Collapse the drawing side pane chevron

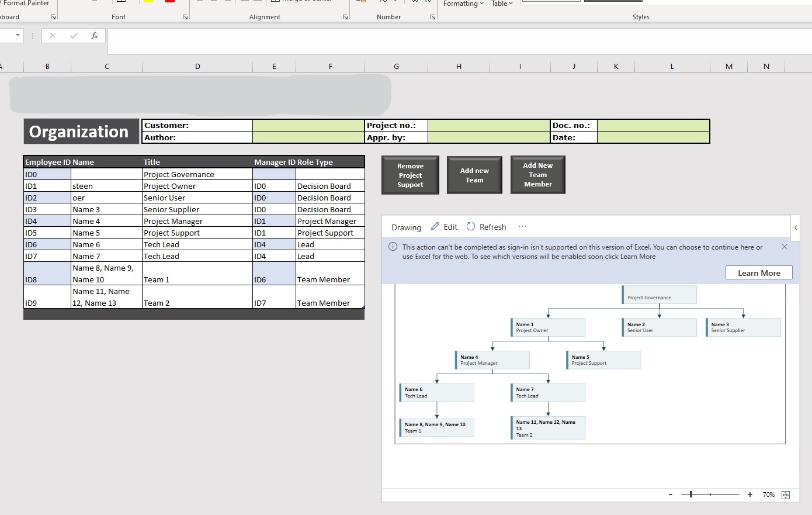coord(796,227)
